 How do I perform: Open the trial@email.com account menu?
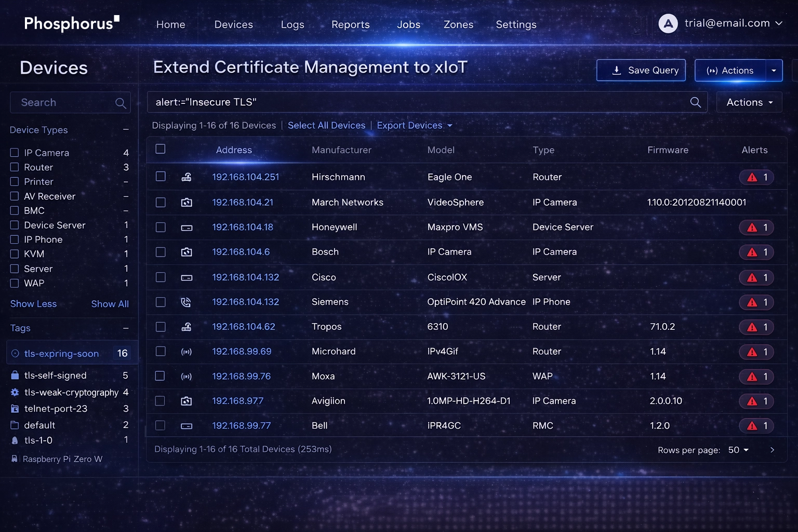click(722, 23)
